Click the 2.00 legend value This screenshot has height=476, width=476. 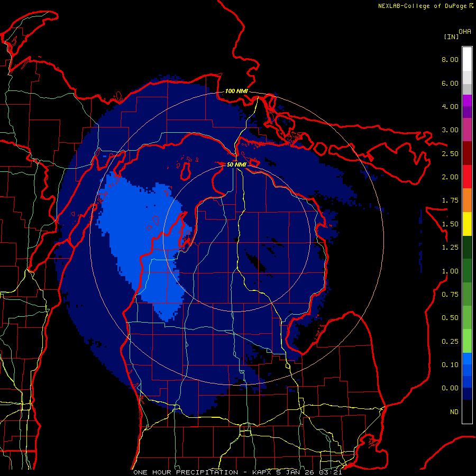(x=450, y=177)
